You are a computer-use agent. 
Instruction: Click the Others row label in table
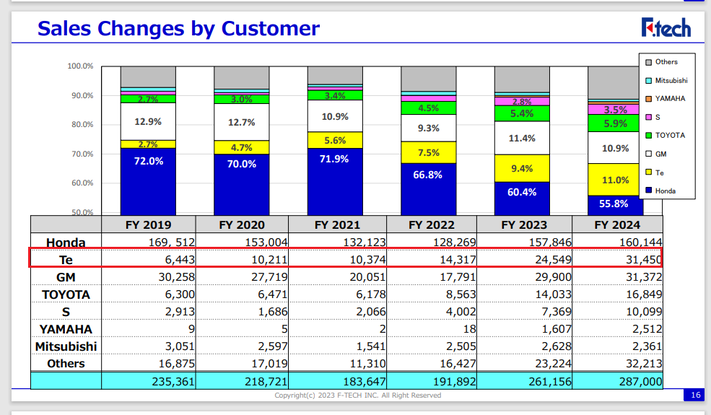(66, 364)
